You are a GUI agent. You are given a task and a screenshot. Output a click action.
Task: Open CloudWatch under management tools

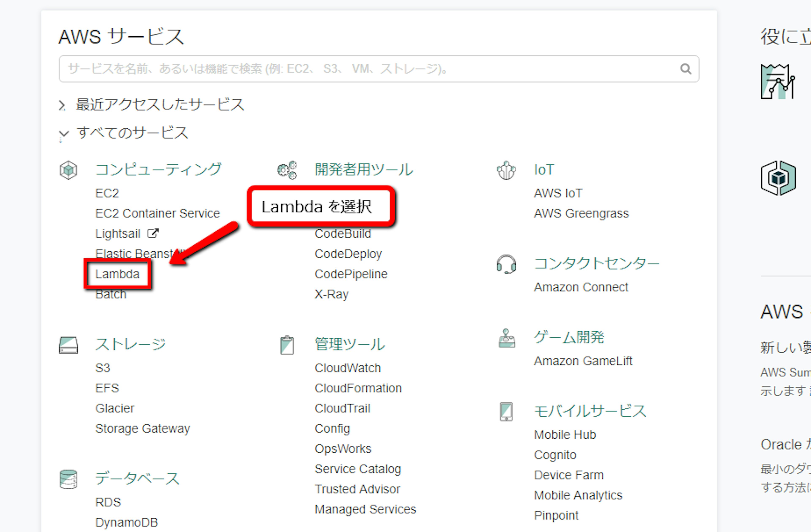tap(348, 368)
